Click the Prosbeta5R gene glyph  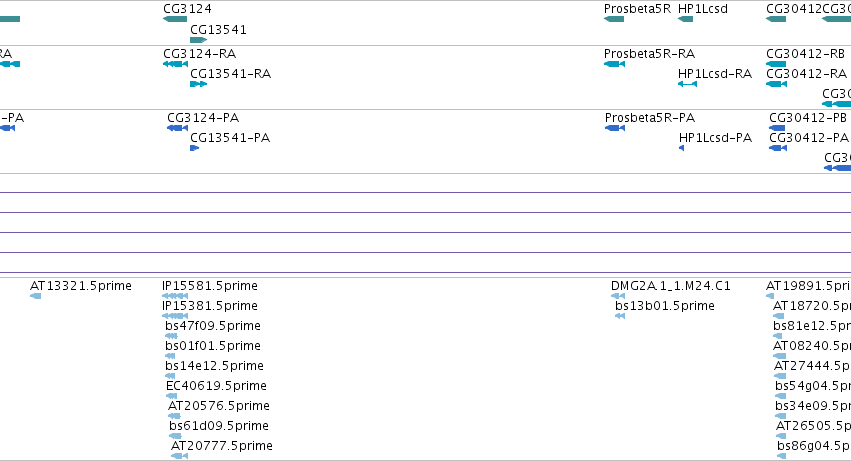(x=614, y=19)
